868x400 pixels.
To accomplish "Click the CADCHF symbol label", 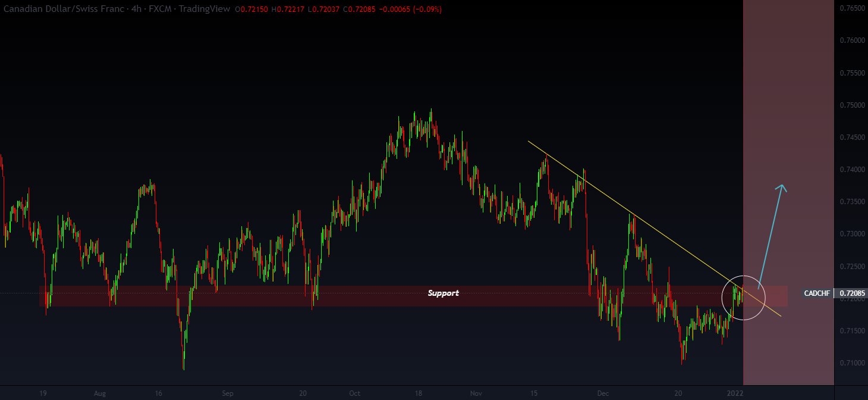I will 816,293.
